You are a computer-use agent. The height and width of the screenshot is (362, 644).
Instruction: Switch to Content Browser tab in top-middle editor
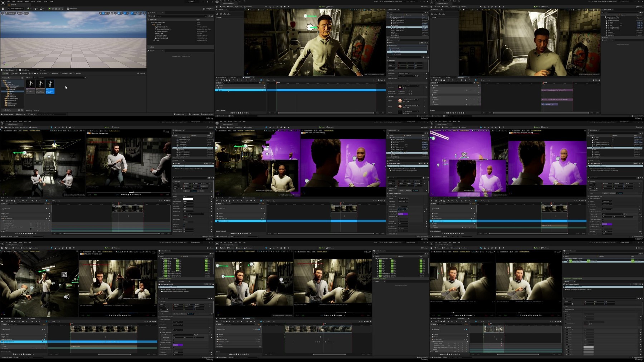(x=221, y=77)
